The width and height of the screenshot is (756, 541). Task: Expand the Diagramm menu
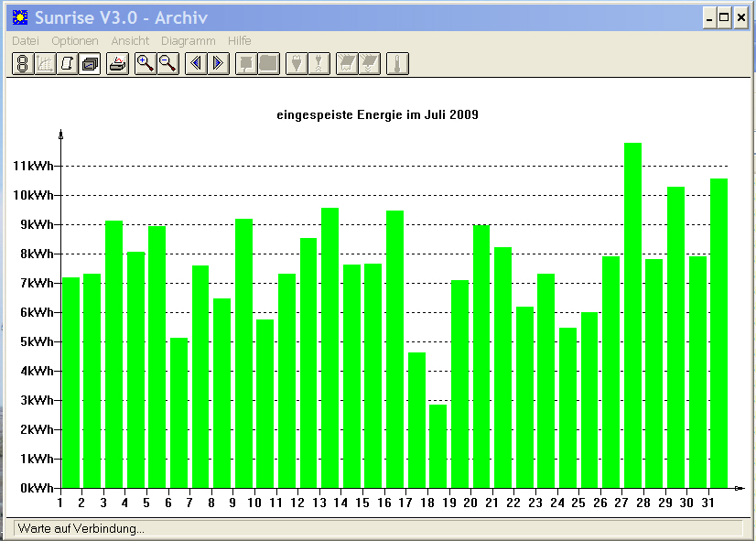[x=188, y=41]
